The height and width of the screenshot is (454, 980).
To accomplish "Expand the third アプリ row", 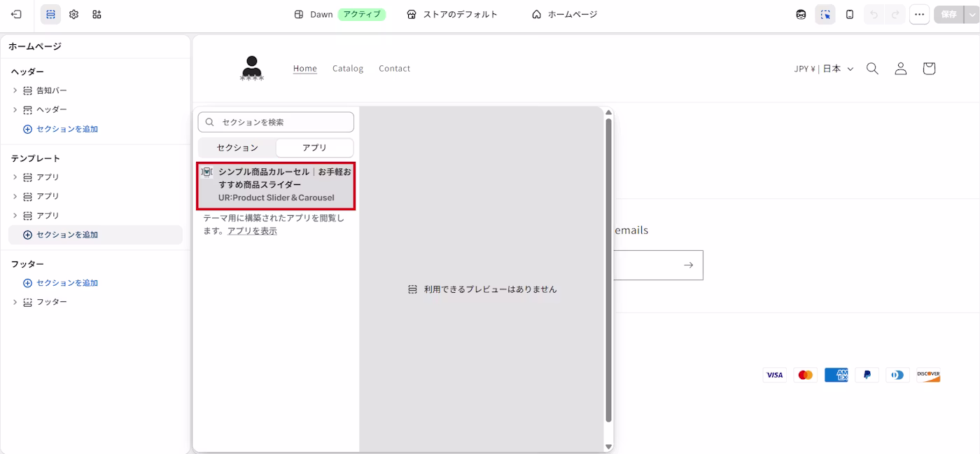I will (x=15, y=215).
